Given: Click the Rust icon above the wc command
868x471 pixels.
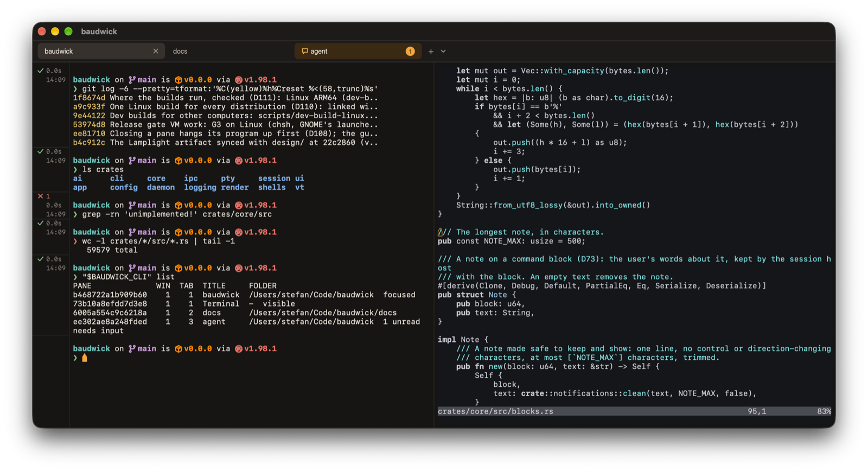Looking at the screenshot, I should pos(239,232).
